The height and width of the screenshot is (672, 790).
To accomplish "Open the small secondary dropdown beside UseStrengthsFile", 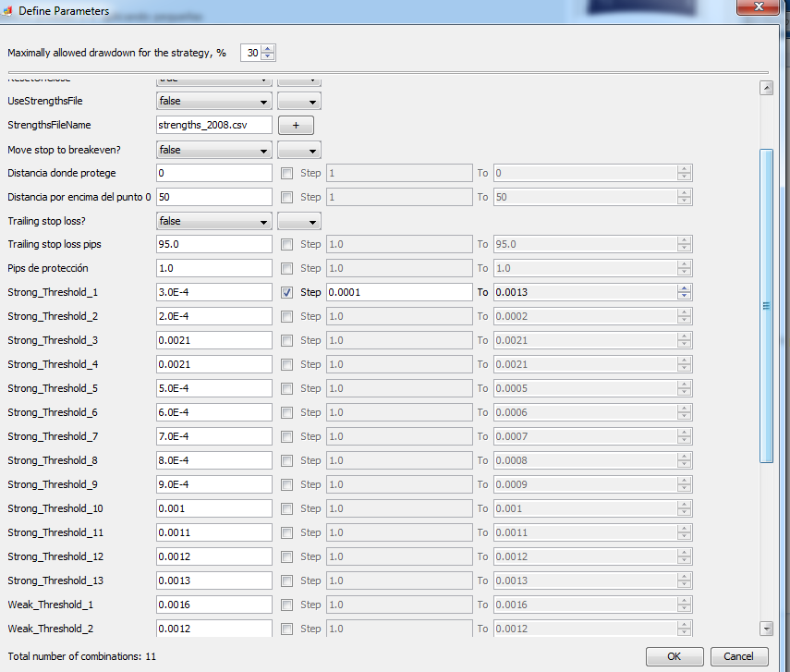I will [x=298, y=101].
